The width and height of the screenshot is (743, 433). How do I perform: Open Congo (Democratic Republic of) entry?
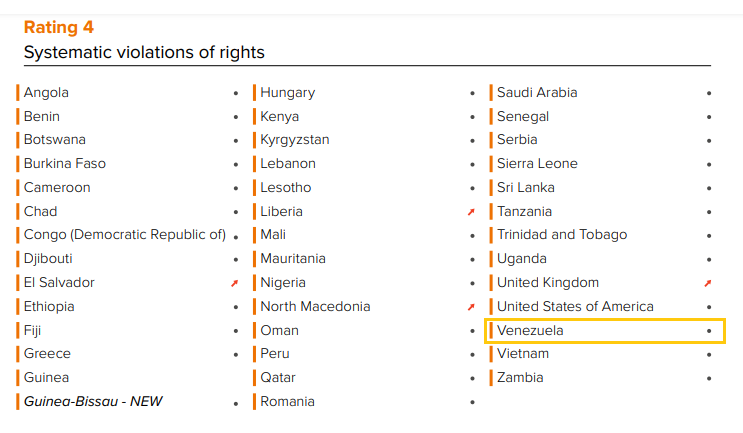[x=124, y=235]
